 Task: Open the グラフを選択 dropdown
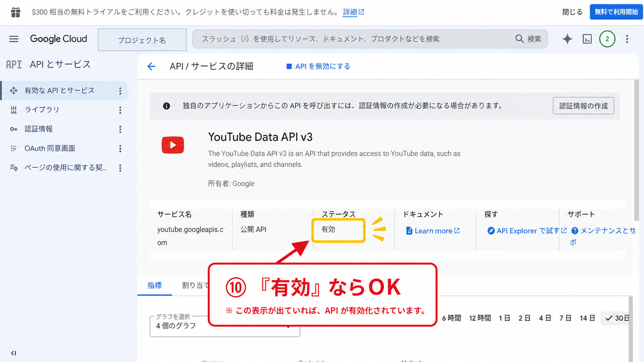point(225,325)
